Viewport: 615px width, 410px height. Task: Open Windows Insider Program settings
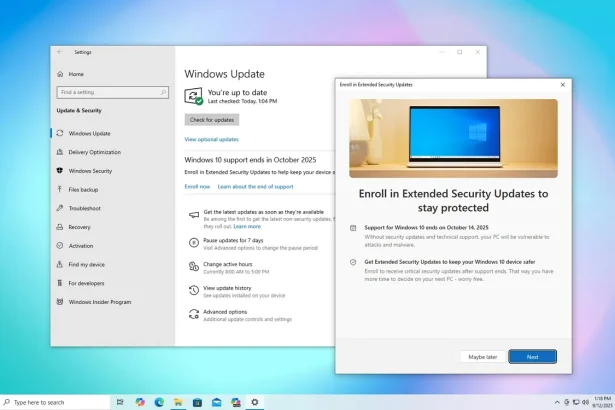pyautogui.click(x=99, y=301)
